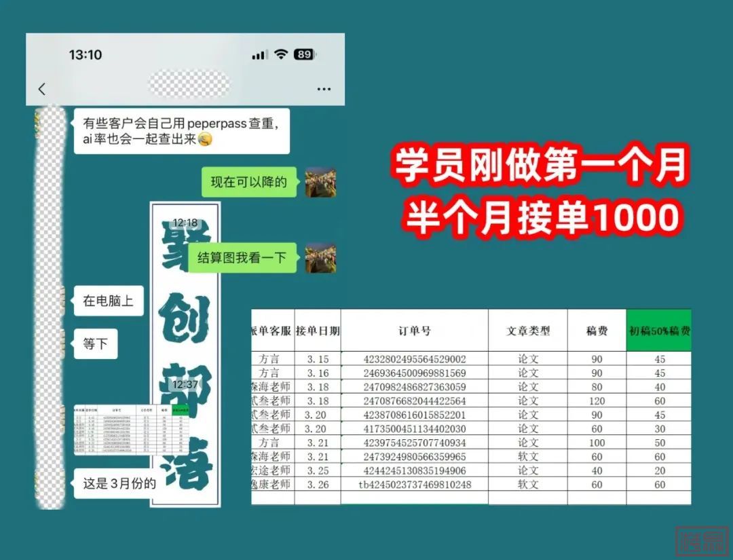Click the "接单日期" column header
Viewport: 733px width, 560px height.
pyautogui.click(x=318, y=331)
